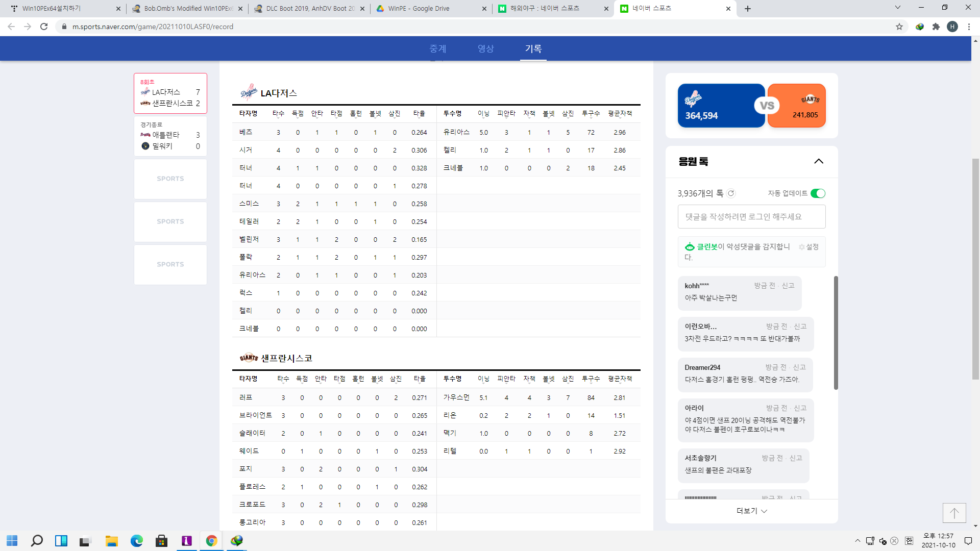Viewport: 980px width, 551px height.
Task: Open the tab search dropdown arrow
Action: (898, 8)
